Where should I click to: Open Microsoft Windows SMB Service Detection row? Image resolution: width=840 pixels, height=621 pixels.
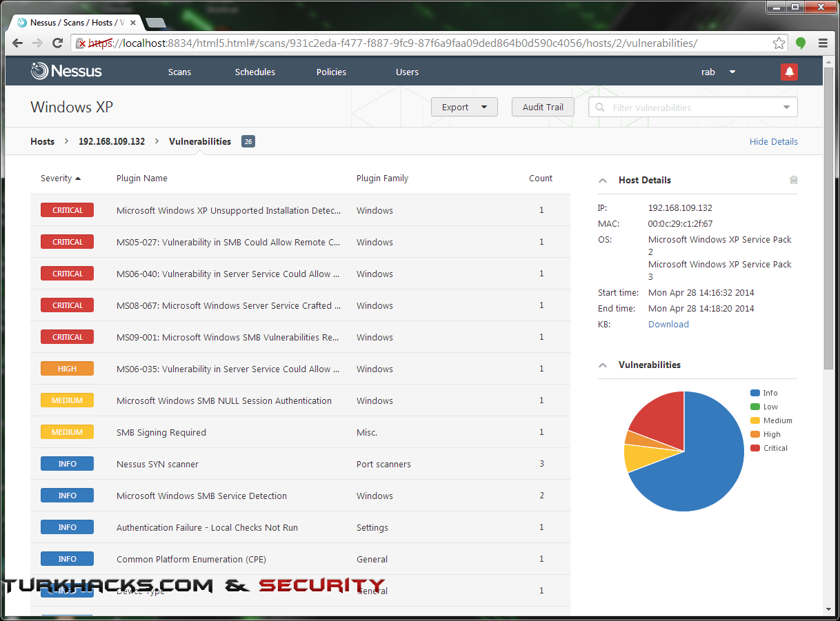click(x=300, y=496)
